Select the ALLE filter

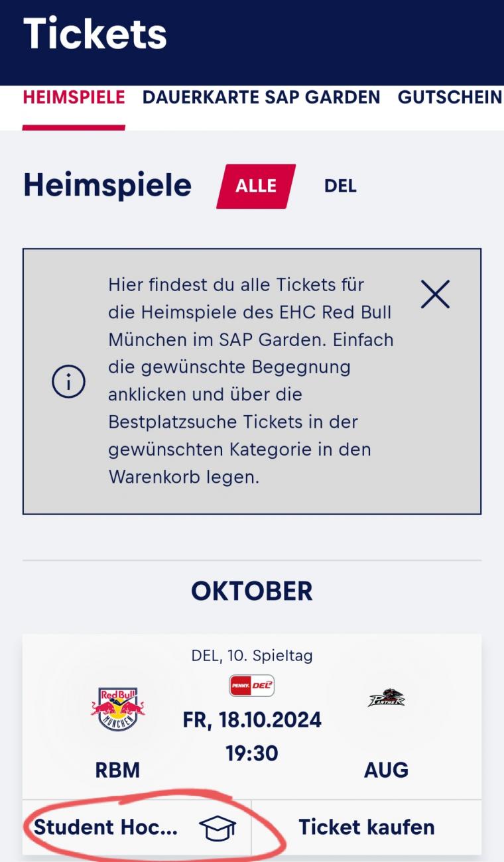coord(256,186)
